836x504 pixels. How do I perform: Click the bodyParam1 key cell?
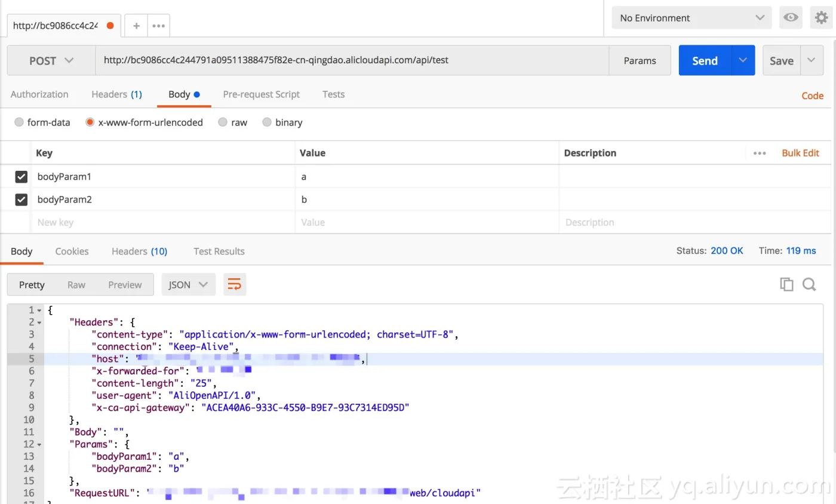point(162,177)
